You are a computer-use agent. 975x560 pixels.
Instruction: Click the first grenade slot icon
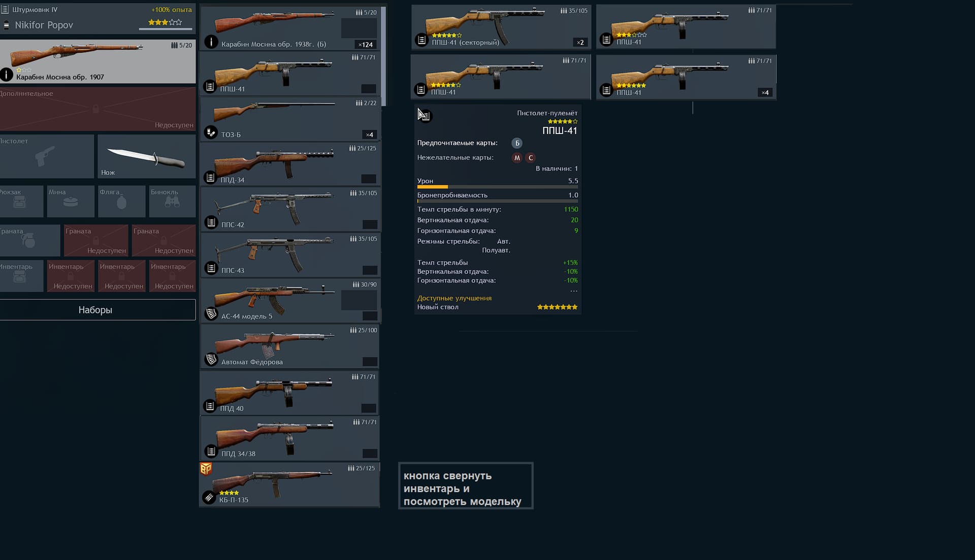tap(28, 241)
